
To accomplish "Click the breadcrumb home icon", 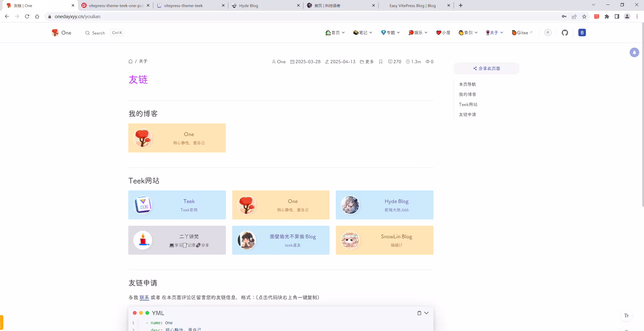I will [131, 61].
